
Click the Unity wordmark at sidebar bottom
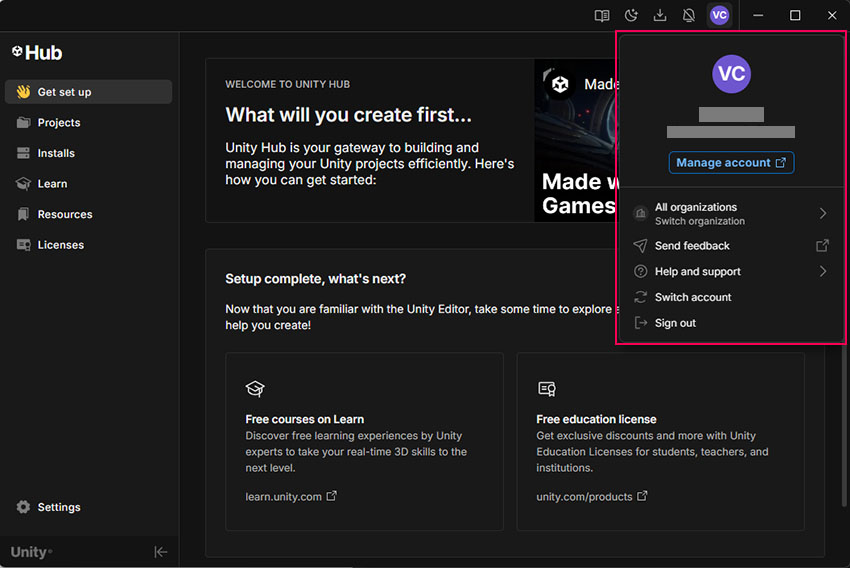[31, 552]
